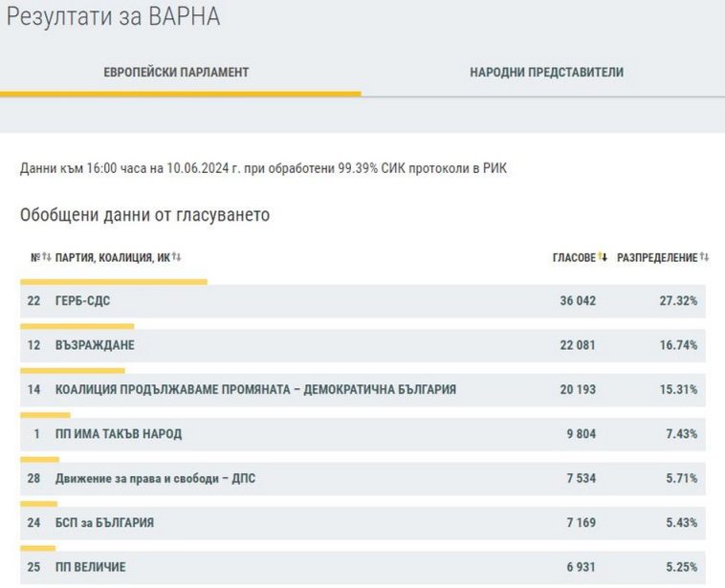
Task: Click the sort arrows beside РАЗПРЕДЕЛЕНИЕ
Action: 704,257
